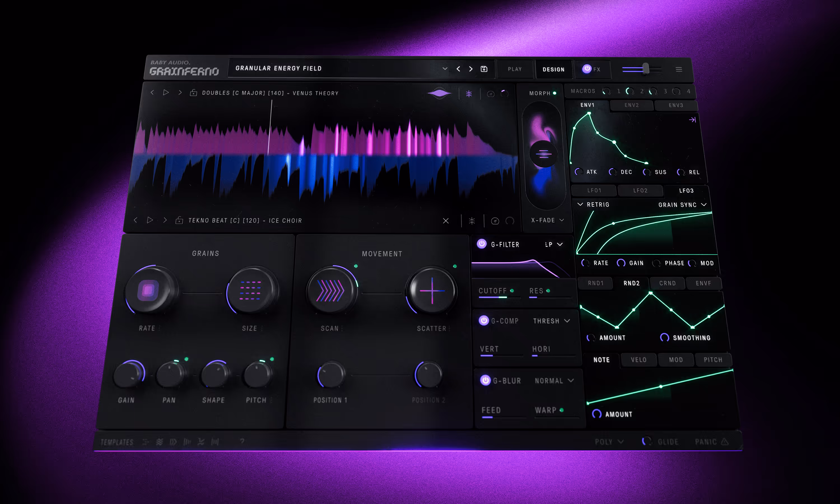Switch to the Design tab
The width and height of the screenshot is (840, 504).
[554, 69]
